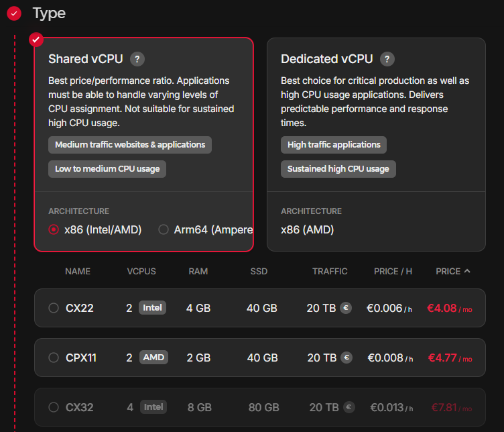The height and width of the screenshot is (432, 504).
Task: Click the Type section heading
Action: pos(49,13)
